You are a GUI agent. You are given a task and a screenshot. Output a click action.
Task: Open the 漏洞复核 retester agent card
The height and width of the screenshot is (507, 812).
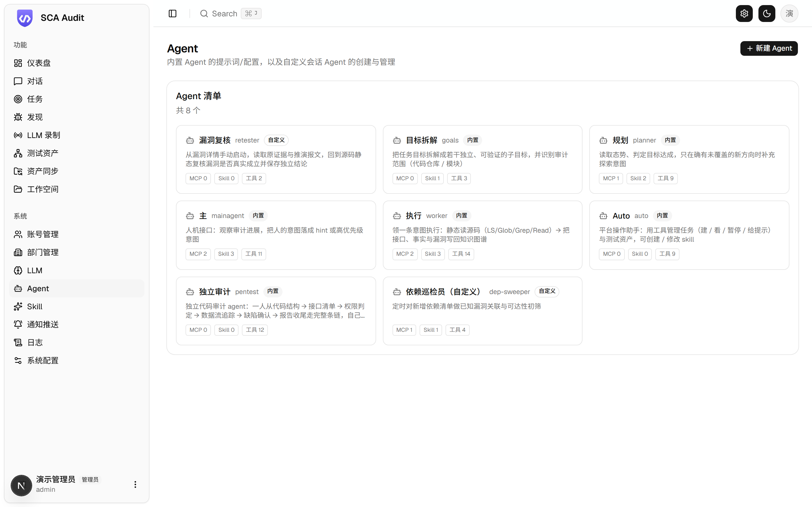(x=276, y=159)
